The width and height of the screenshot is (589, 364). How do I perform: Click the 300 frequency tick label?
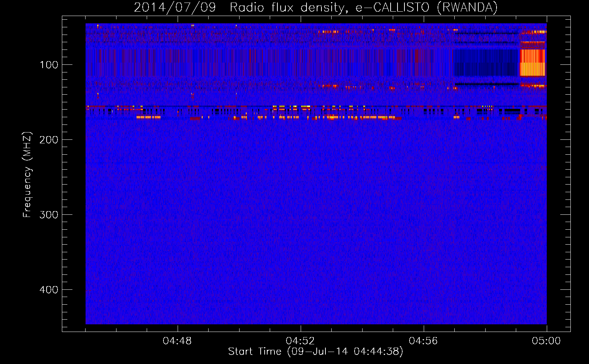pyautogui.click(x=49, y=215)
